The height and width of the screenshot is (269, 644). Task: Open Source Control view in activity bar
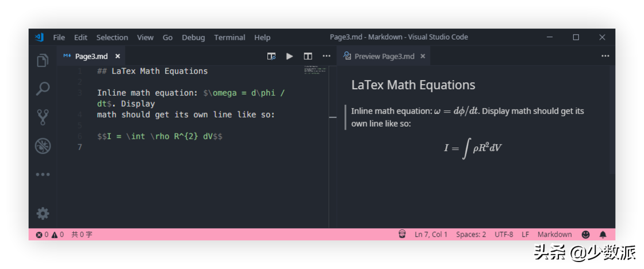tap(43, 118)
